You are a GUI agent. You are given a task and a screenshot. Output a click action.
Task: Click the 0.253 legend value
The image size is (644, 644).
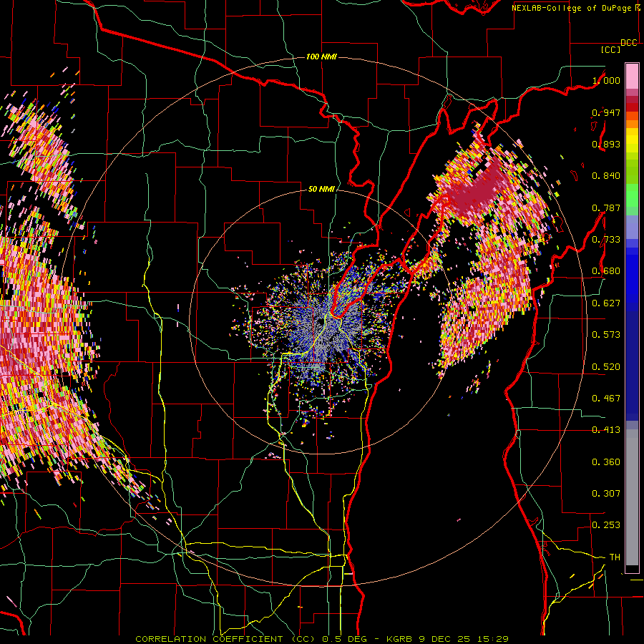pos(606,525)
